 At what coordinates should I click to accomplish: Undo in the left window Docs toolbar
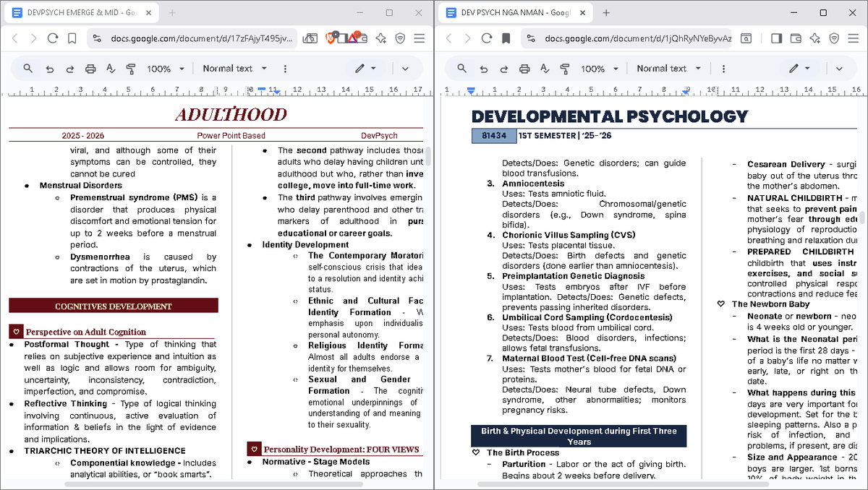pyautogui.click(x=49, y=69)
